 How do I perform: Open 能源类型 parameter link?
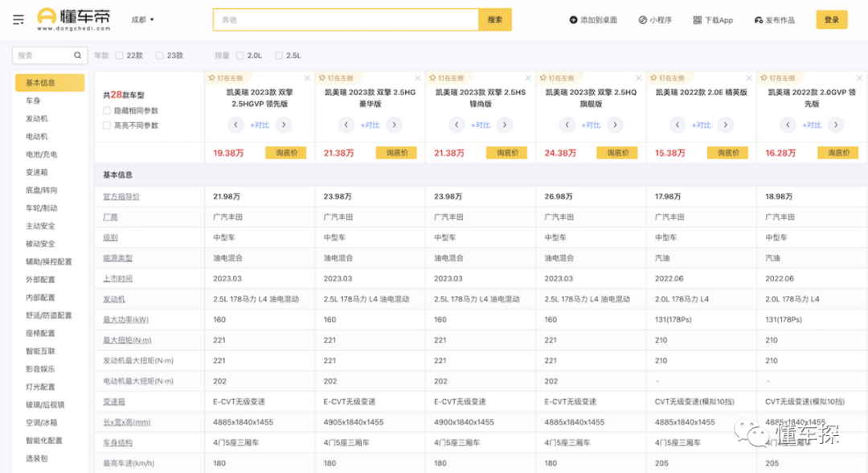117,258
